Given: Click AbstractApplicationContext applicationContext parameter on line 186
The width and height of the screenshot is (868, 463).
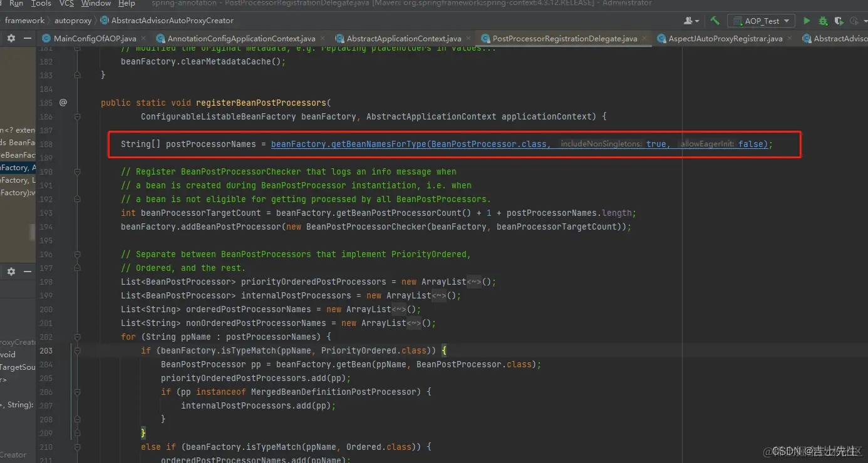Looking at the screenshot, I should tap(478, 116).
